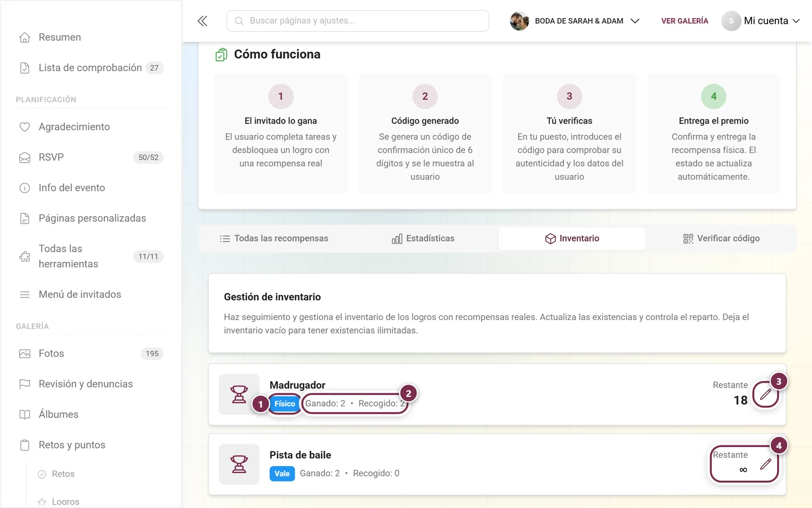Click the step 4 Entrega el premio circle

pyautogui.click(x=713, y=97)
